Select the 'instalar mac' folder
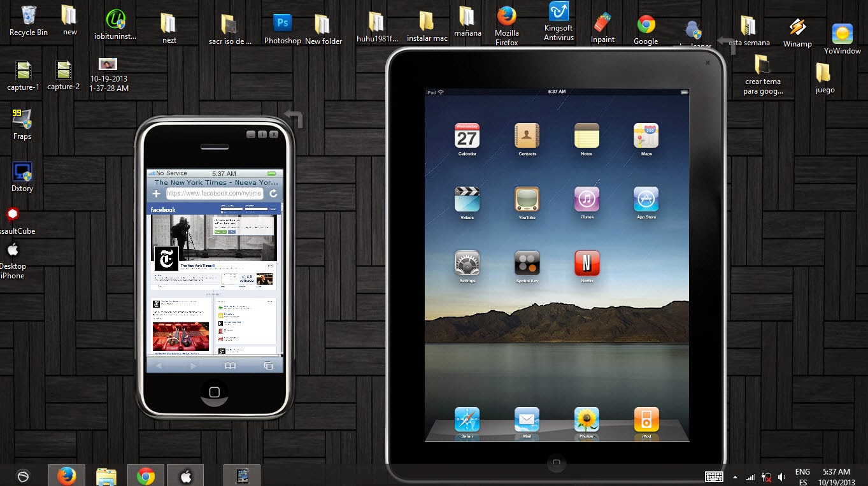 pos(427,27)
